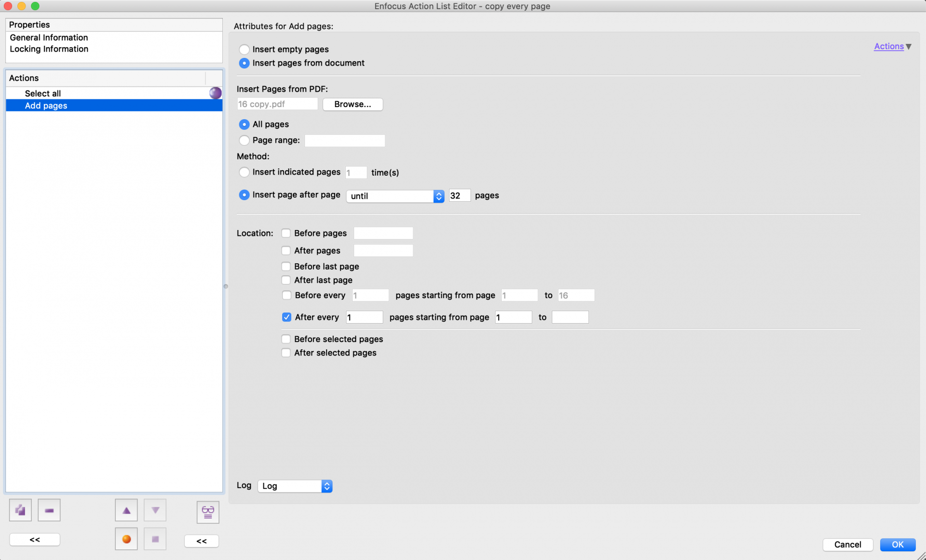Click the << button below glasses icon

202,541
